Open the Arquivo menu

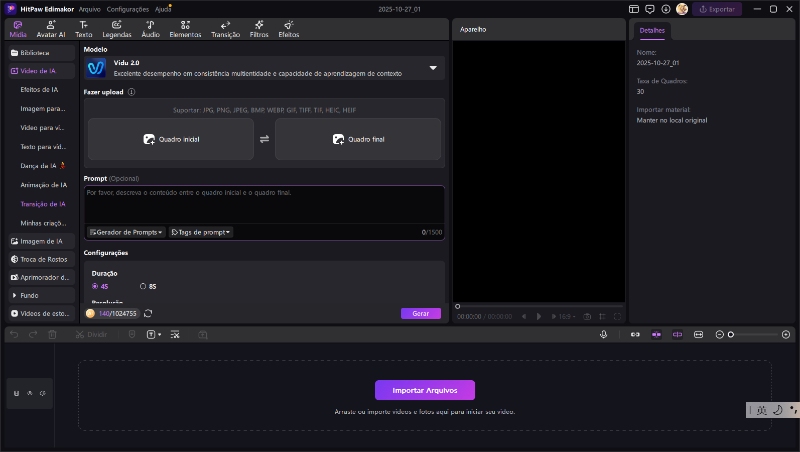click(89, 9)
